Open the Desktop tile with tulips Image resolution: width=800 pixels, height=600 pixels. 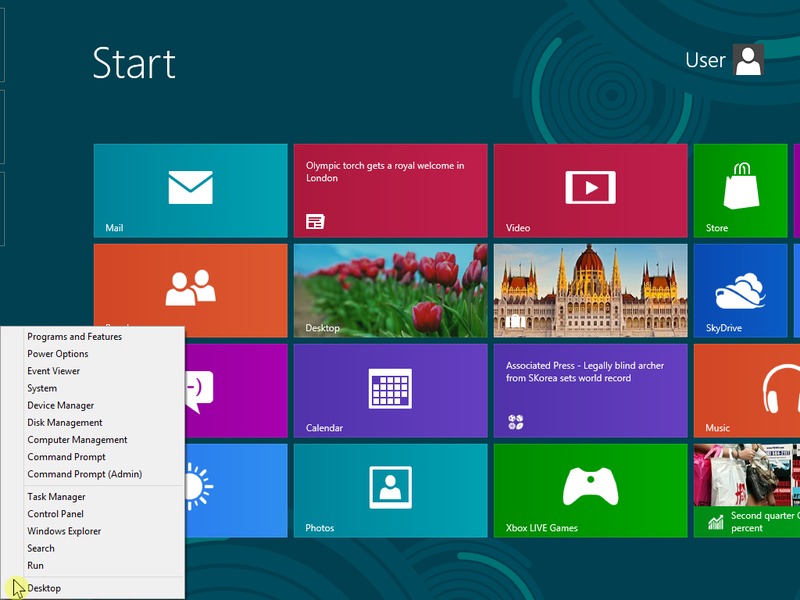[390, 290]
